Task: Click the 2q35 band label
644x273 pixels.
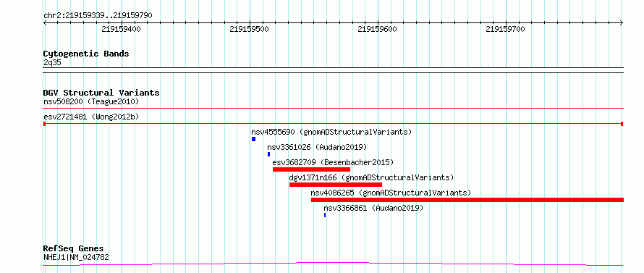Action: pyautogui.click(x=53, y=62)
